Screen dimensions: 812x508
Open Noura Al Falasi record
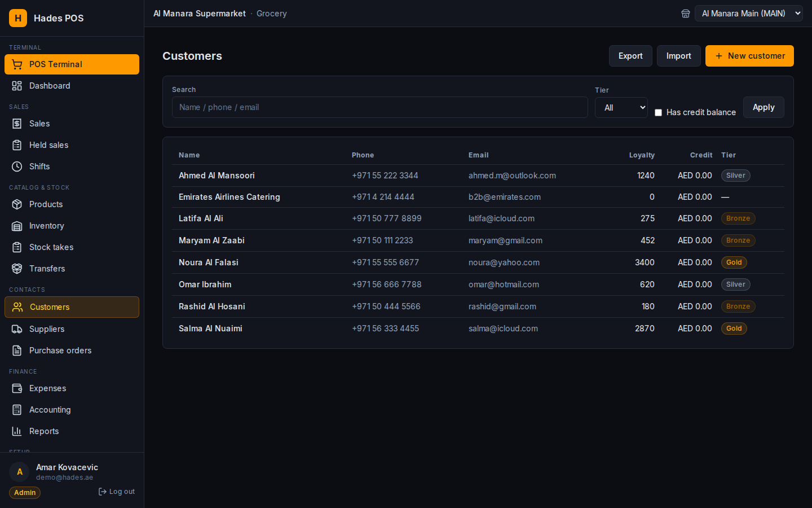[478, 262]
